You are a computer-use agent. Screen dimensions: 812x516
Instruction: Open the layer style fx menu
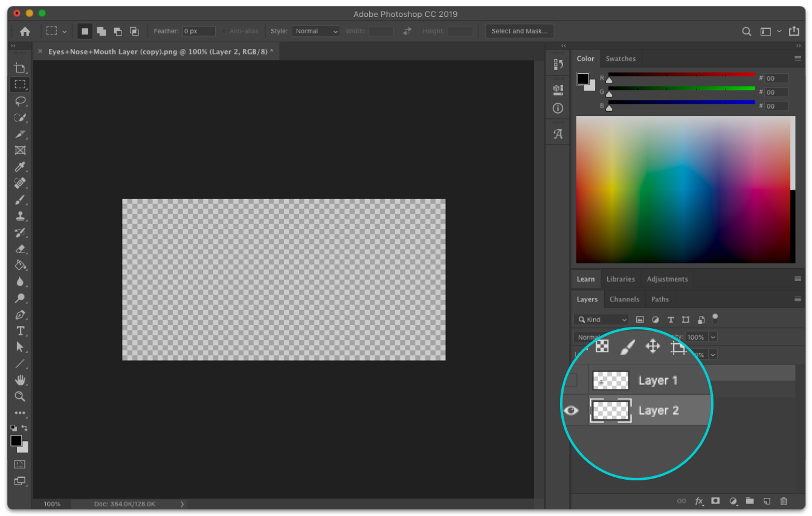coord(699,501)
